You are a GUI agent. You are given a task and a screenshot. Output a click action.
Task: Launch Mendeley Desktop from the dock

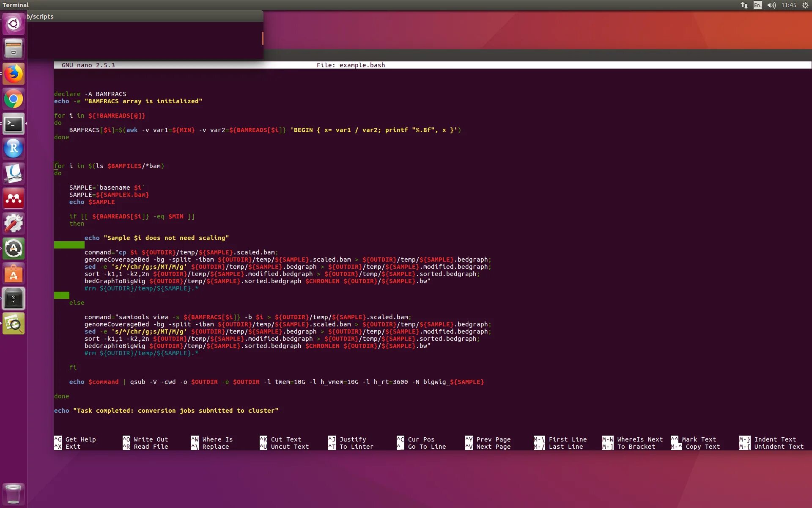[x=14, y=199]
